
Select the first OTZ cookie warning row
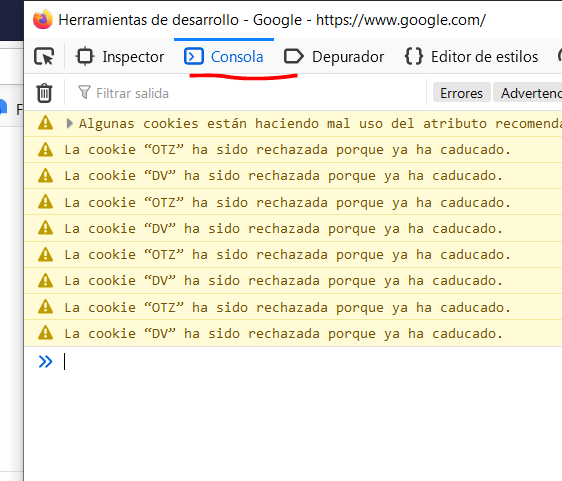point(293,149)
